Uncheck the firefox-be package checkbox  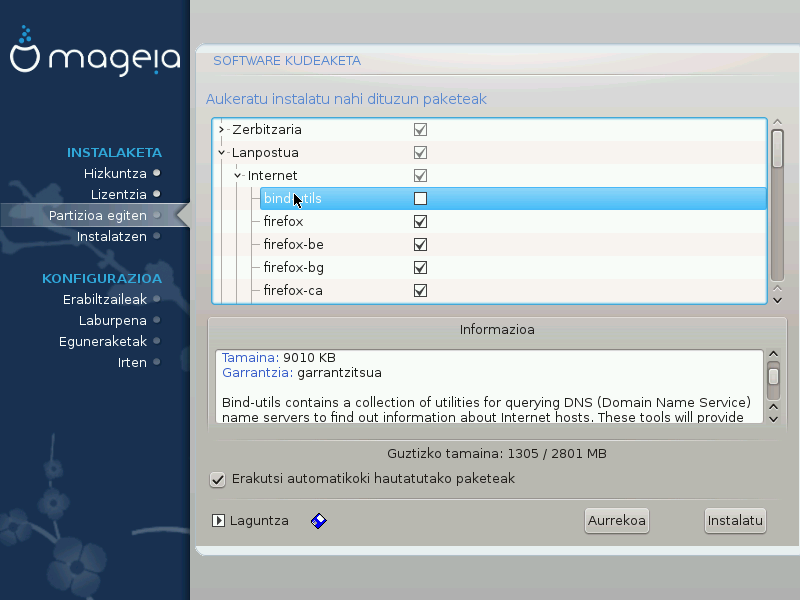tap(420, 245)
